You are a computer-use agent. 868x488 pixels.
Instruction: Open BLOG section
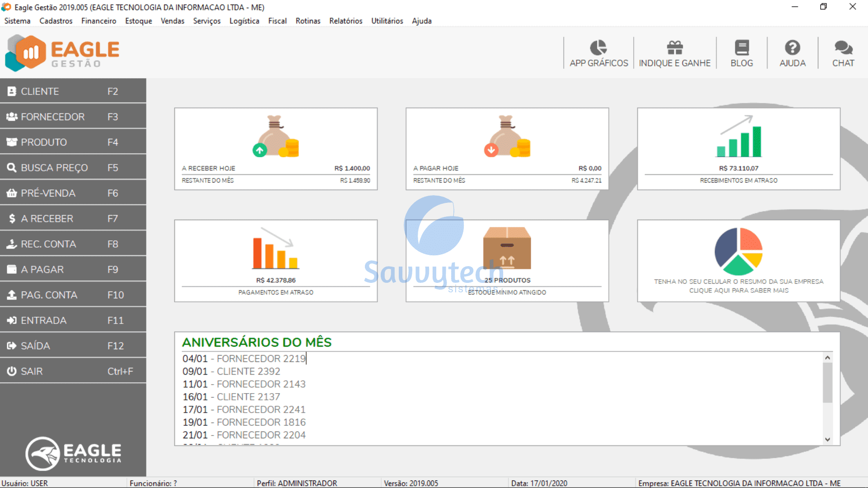tap(742, 52)
